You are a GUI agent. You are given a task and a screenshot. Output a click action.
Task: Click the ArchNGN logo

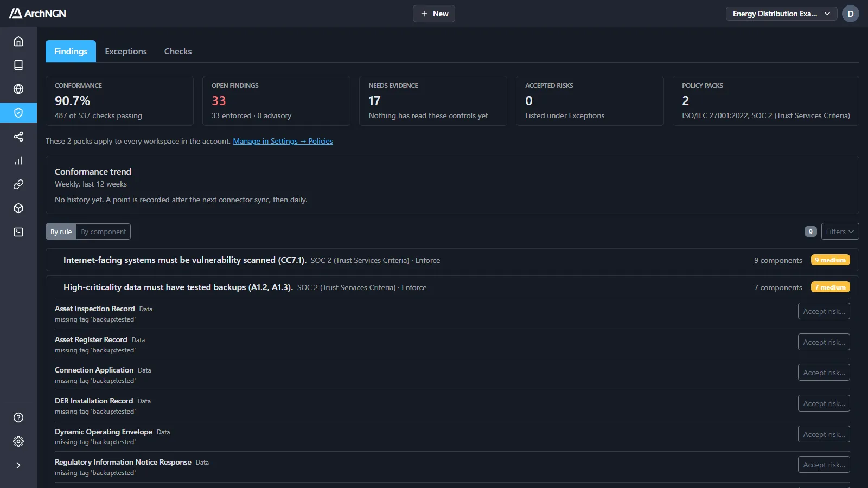tap(37, 14)
